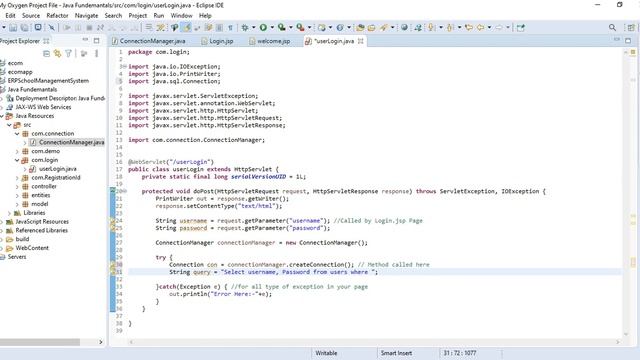Image resolution: width=640 pixels, height=360 pixels.
Task: Click the Search magnifier icon
Action: (612, 27)
